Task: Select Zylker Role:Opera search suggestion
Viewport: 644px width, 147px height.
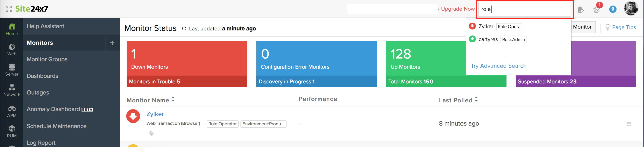Action: 518,26
